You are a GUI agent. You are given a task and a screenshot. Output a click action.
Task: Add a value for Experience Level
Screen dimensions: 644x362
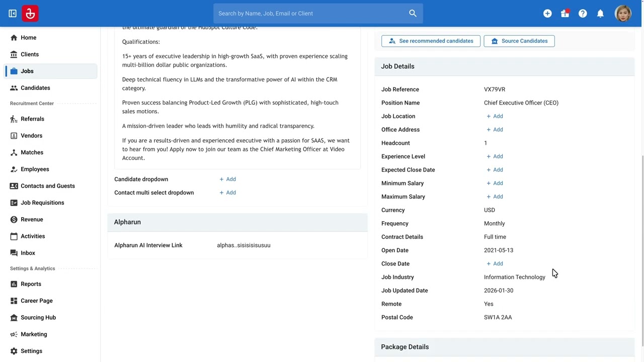(495, 156)
